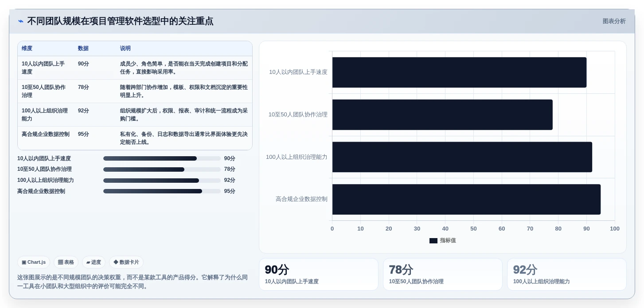Click the 10至50人团队协作治理 progress bar

[x=162, y=169]
